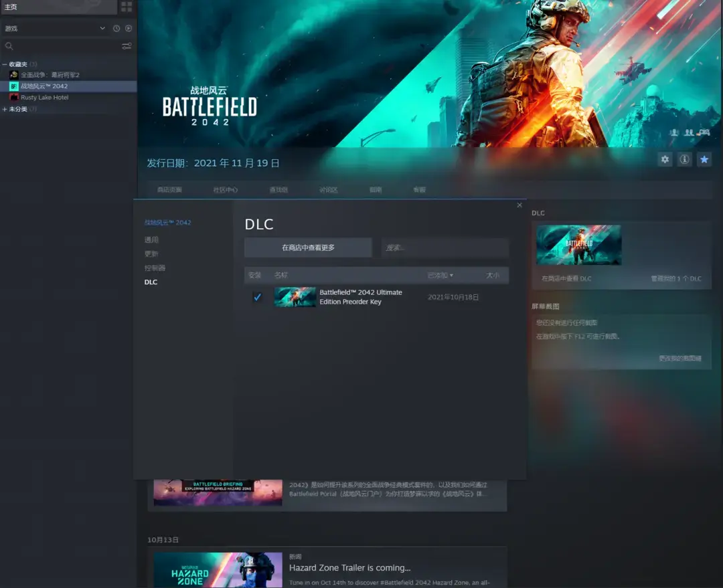Image resolution: width=723 pixels, height=588 pixels.
Task: Click the DLC panel Battlefield thumbnail
Action: point(578,245)
